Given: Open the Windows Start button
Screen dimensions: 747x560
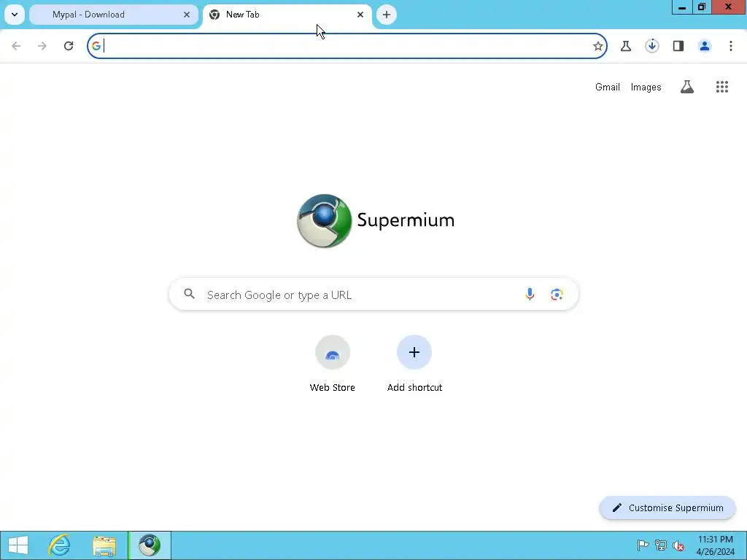Looking at the screenshot, I should pos(18,545).
